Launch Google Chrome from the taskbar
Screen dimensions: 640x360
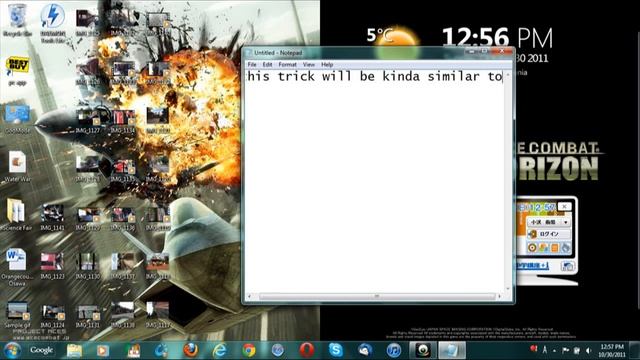249,350
